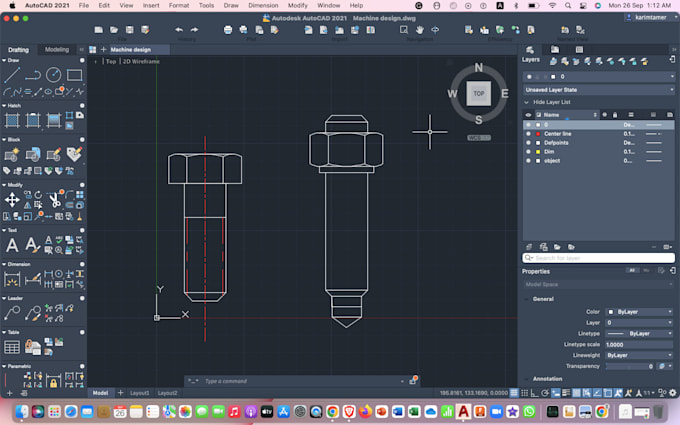
Task: Choose the Gradient hatch tool
Action: tap(53, 120)
